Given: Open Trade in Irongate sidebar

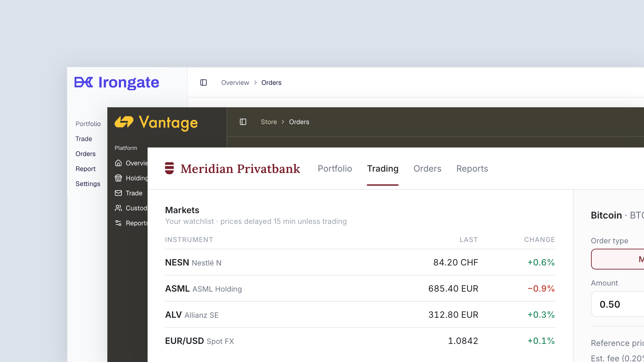Looking at the screenshot, I should coord(84,139).
